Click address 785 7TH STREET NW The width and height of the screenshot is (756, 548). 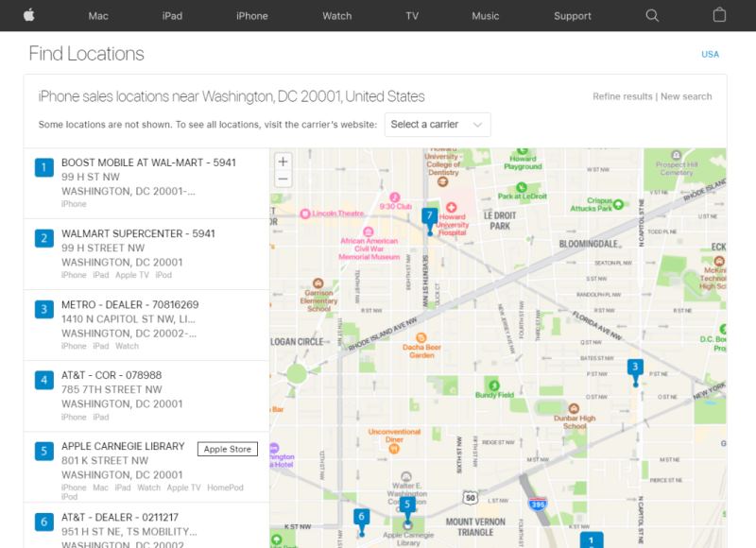(x=112, y=389)
